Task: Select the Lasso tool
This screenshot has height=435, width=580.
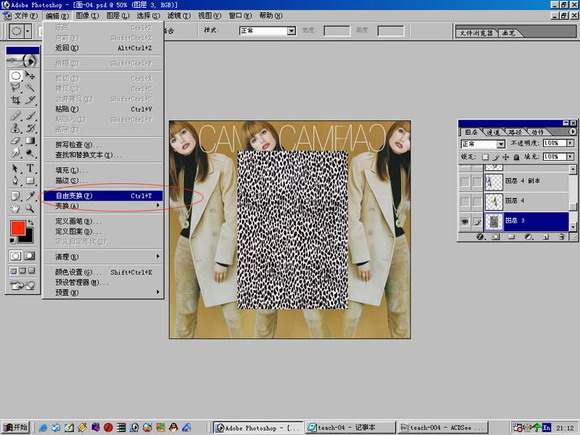Action: click(x=16, y=88)
